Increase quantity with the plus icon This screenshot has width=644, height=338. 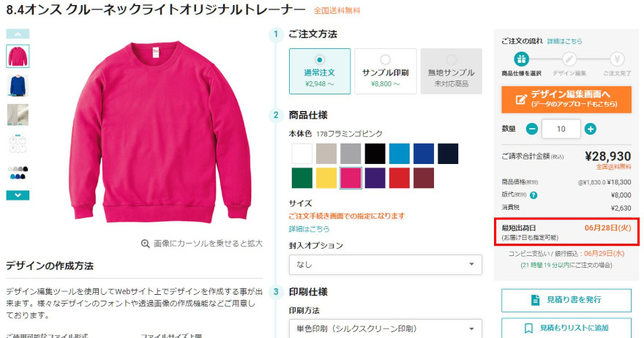(590, 129)
